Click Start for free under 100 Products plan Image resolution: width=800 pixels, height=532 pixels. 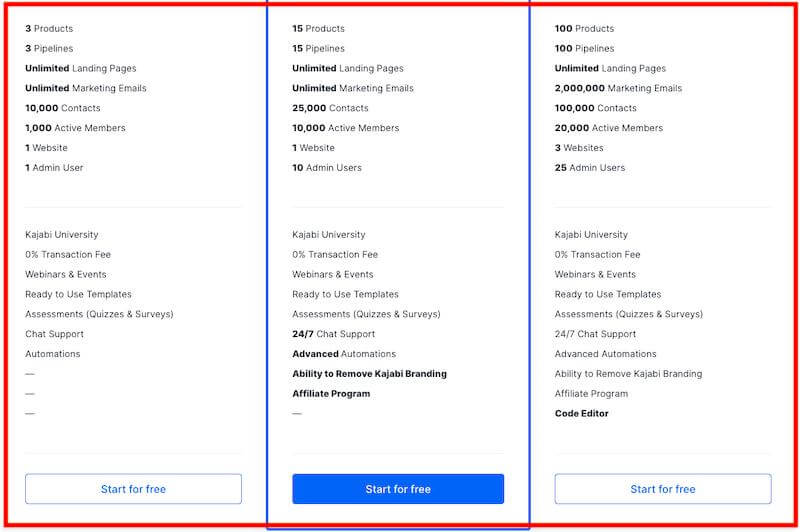(x=663, y=489)
